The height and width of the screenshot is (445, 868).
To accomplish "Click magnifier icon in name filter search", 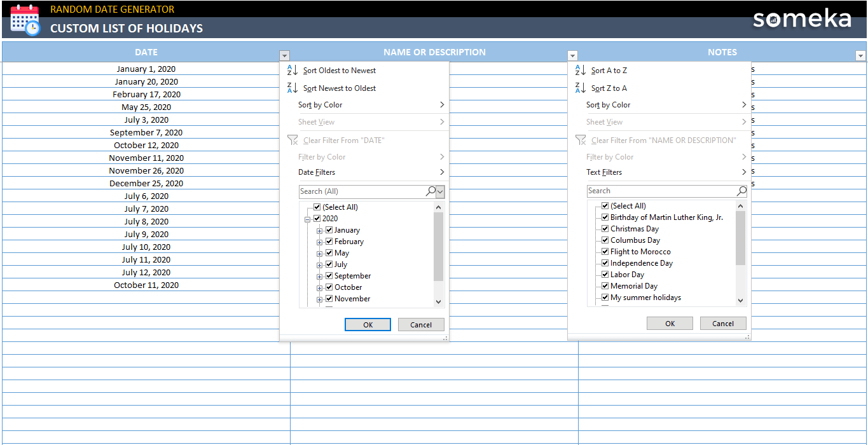I will coord(741,191).
